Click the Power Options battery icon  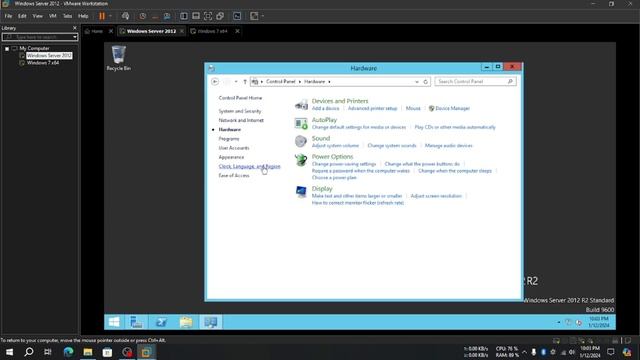coord(301,160)
